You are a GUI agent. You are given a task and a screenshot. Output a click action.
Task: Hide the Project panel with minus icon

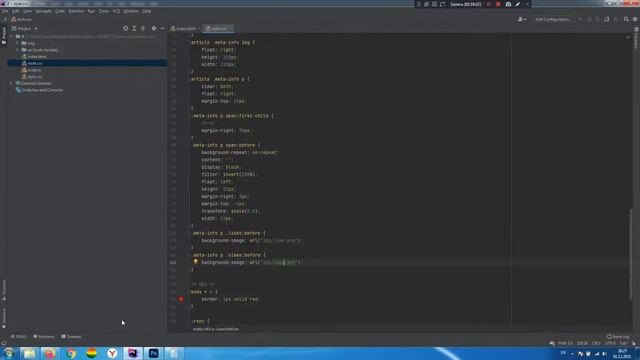[x=162, y=29]
